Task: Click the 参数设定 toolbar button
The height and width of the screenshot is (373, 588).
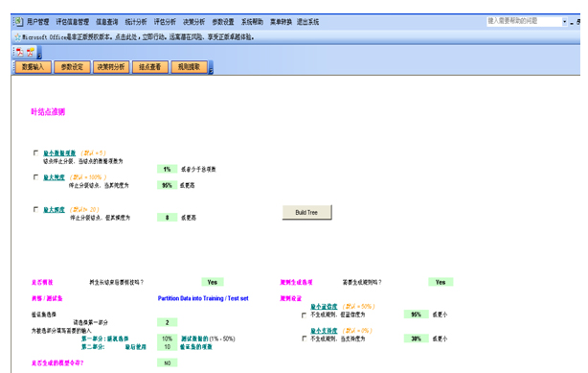Action: point(72,67)
